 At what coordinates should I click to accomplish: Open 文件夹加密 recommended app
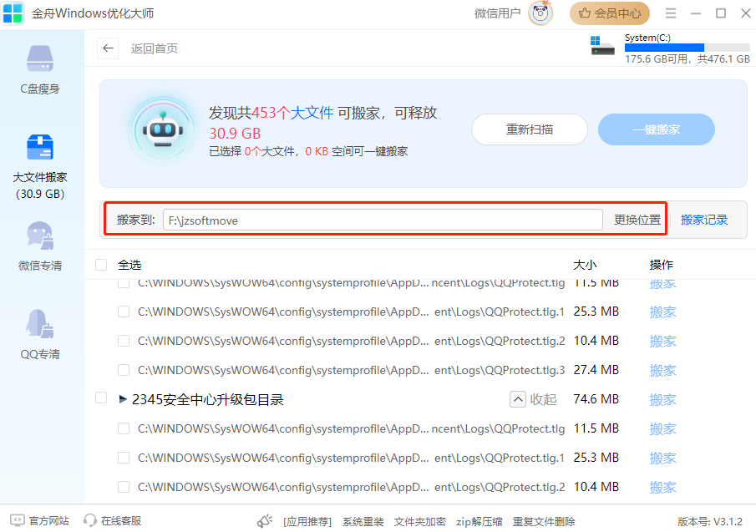419,521
